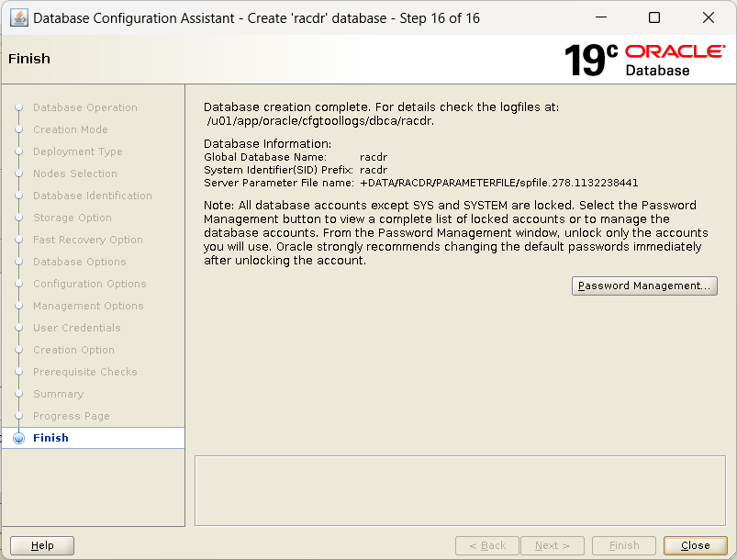Screen dimensions: 737x560
Task: Select the Creation Option step
Action: (73, 350)
